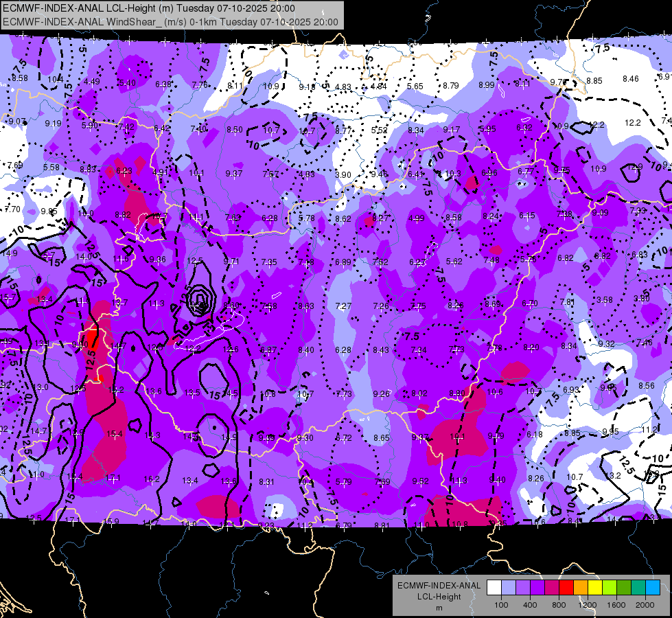This screenshot has width=672, height=618.
Task: Click the 5.62 shear value on the map
Action: coord(454,261)
